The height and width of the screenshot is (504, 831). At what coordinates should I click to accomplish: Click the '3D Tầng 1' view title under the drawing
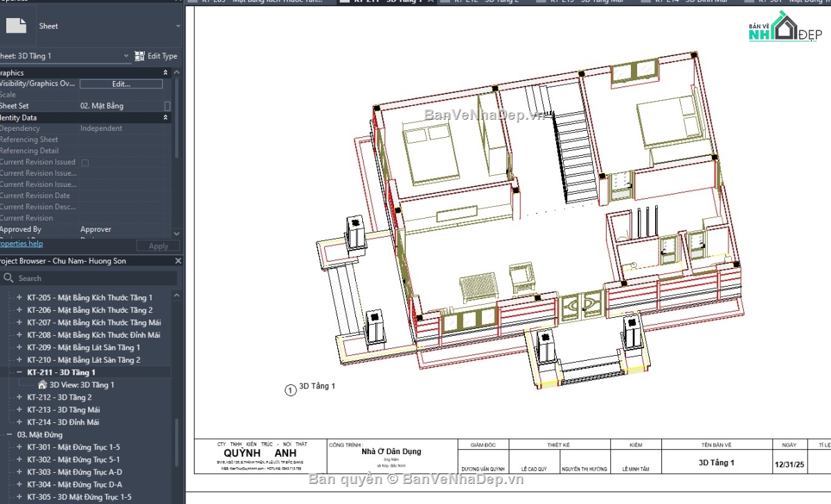point(317,386)
